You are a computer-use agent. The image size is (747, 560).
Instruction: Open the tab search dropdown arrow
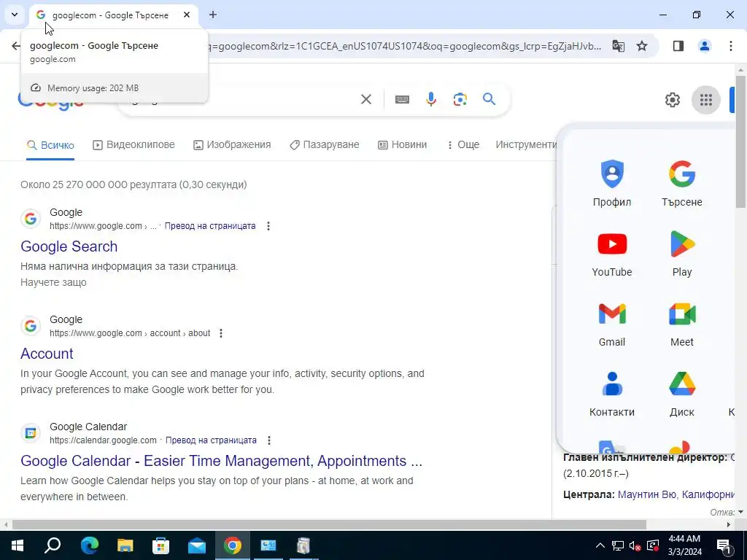(x=15, y=15)
